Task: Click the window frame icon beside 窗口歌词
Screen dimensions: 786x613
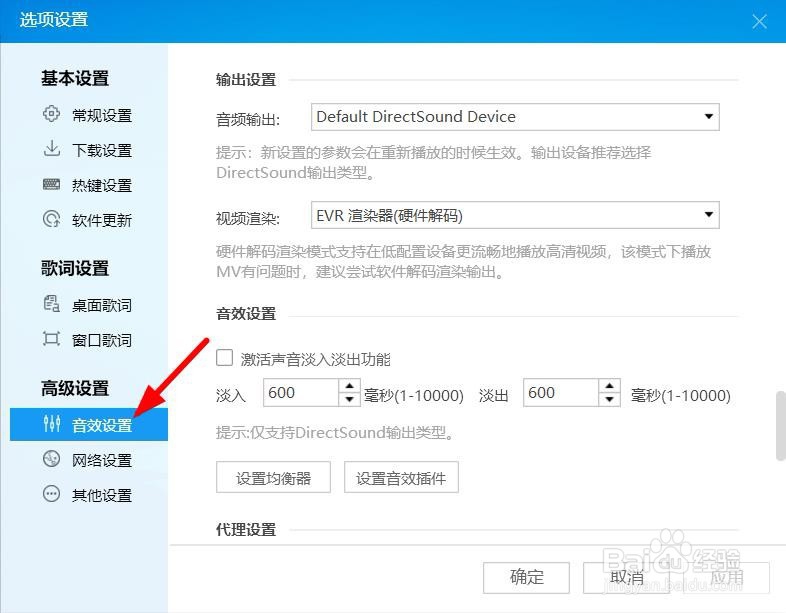Action: point(51,339)
